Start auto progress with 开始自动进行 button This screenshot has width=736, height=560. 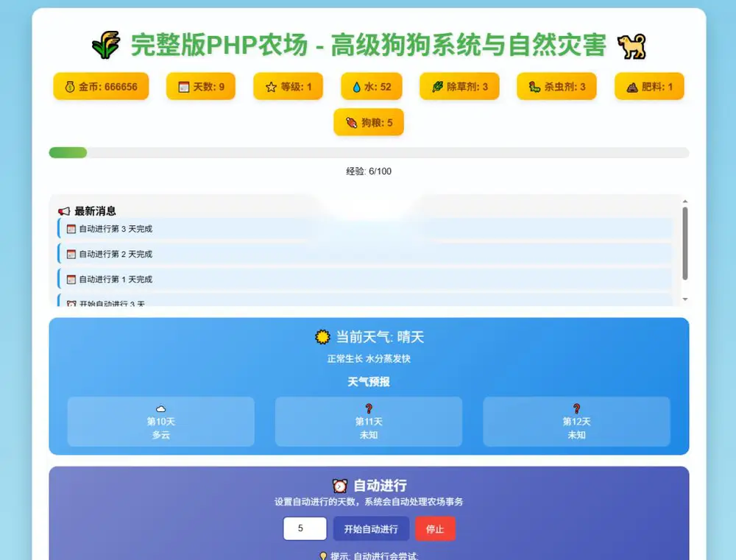coord(371,529)
